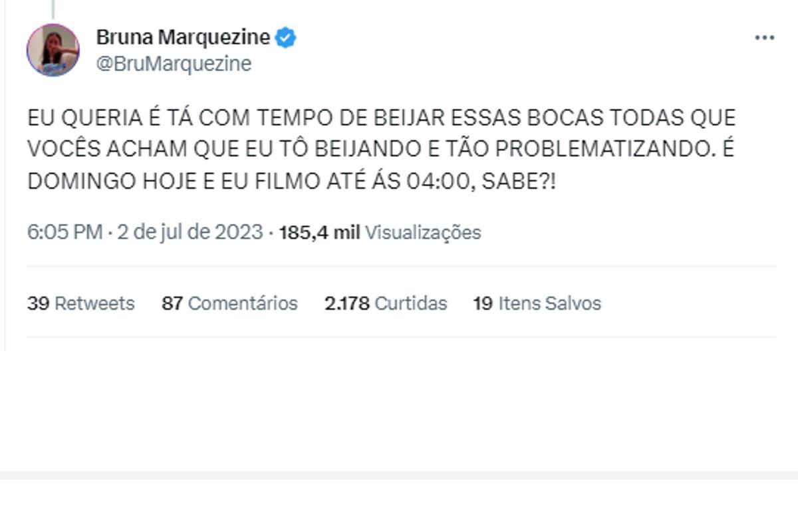798x532 pixels.
Task: Click the display name Bruna Marquezine
Action: [x=184, y=37]
